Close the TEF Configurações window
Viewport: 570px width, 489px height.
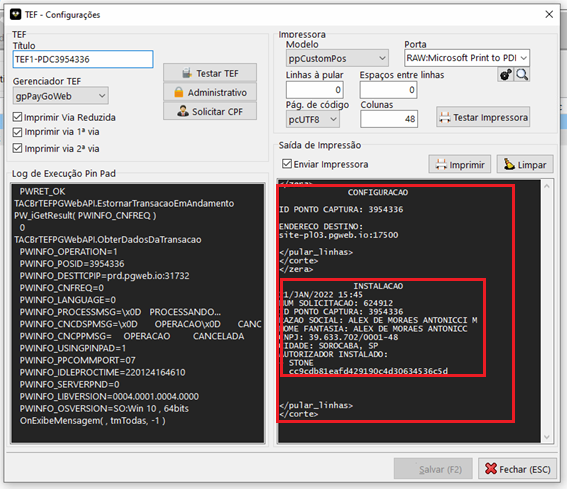coord(549,14)
